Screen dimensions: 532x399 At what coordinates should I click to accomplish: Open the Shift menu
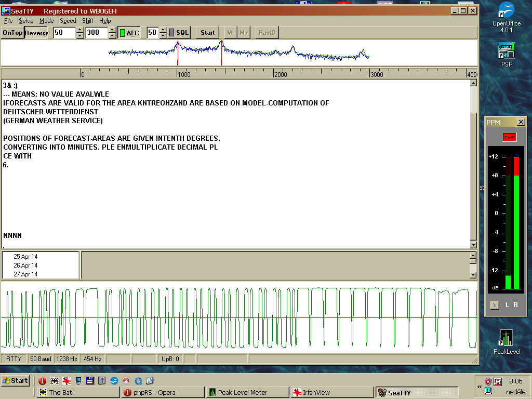87,21
